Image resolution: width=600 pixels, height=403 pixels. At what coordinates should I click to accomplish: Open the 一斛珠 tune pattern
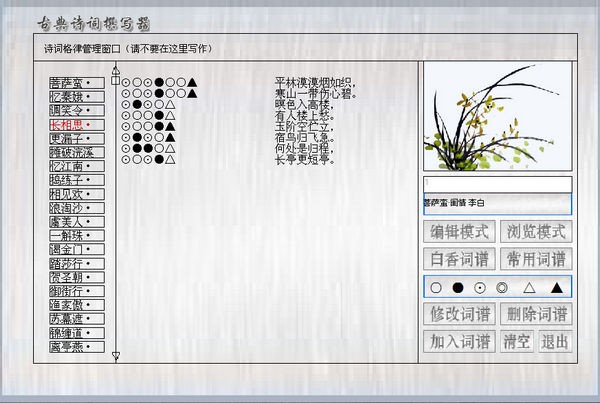(x=77, y=235)
